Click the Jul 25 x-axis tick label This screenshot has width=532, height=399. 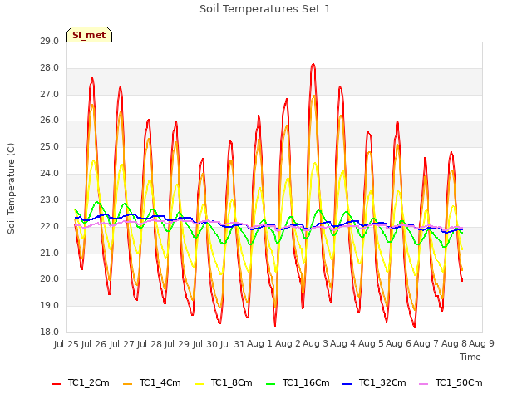[66, 344]
